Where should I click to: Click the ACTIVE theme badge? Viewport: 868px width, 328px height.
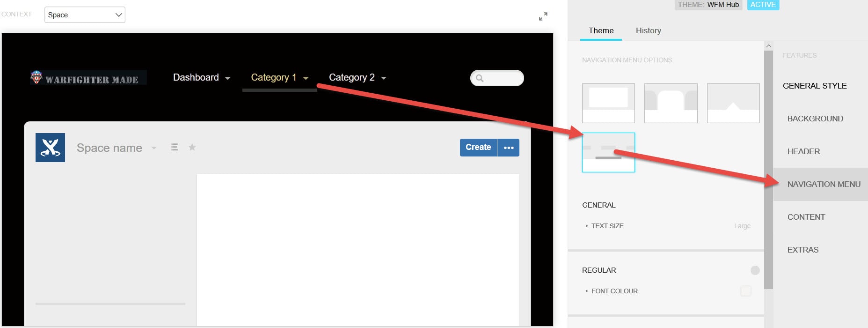click(763, 5)
